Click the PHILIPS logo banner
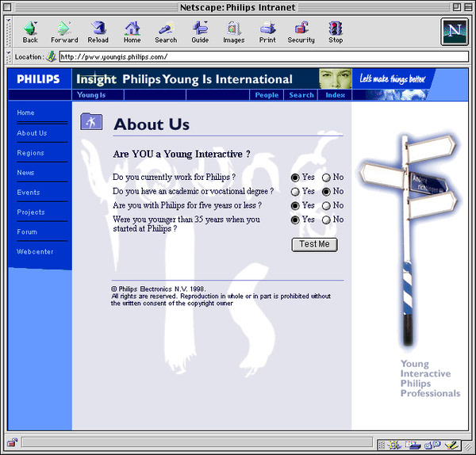 pos(39,79)
